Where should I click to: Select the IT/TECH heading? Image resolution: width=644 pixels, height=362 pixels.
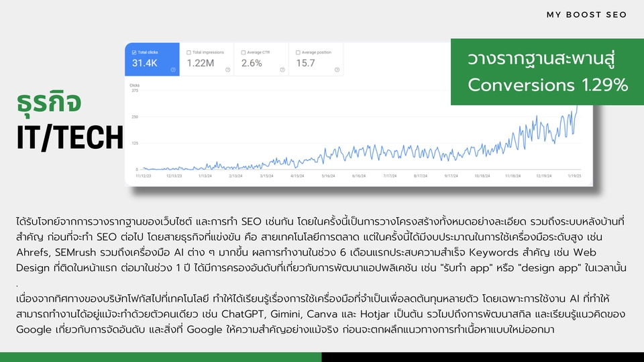(x=70, y=137)
